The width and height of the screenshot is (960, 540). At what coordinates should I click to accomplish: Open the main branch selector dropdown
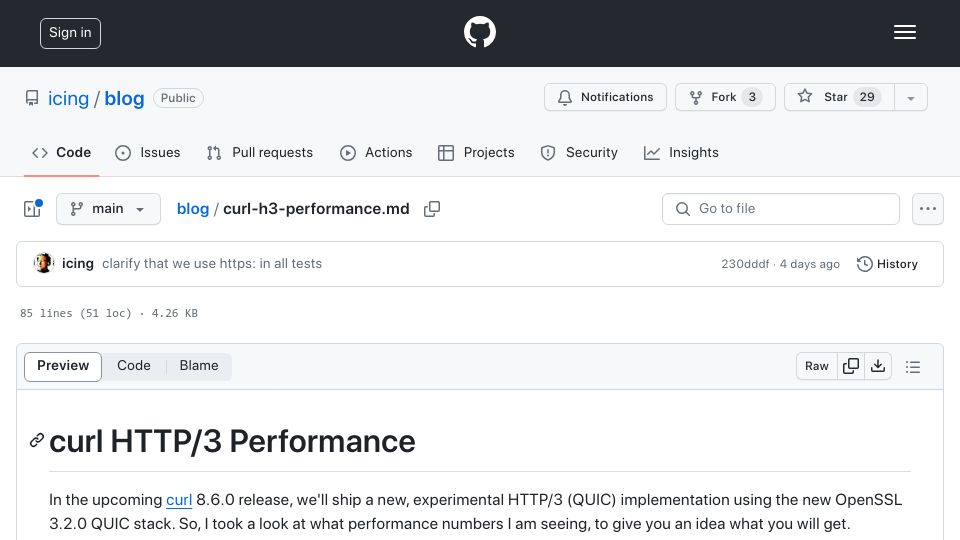(108, 209)
